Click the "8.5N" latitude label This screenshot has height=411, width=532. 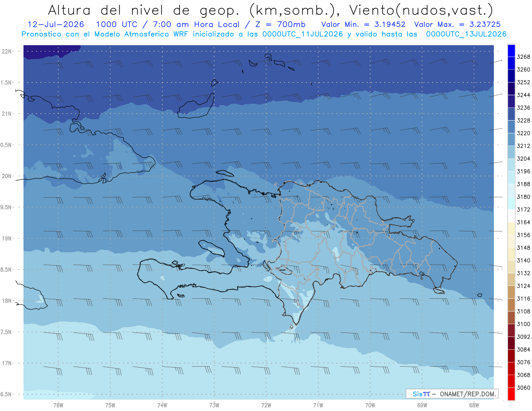[7, 270]
